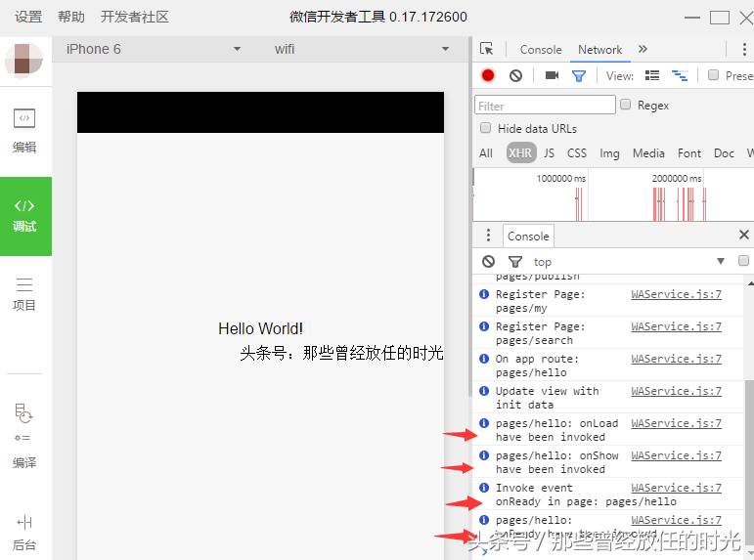Viewport: 754px width, 560px height.
Task: Open the 项目 project panel
Action: [24, 294]
